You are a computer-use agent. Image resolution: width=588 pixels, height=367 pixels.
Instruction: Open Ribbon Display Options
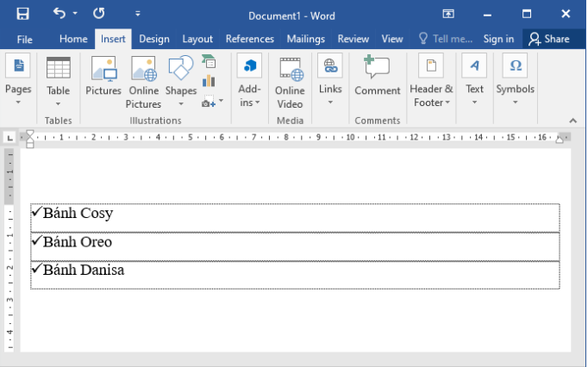(x=448, y=15)
